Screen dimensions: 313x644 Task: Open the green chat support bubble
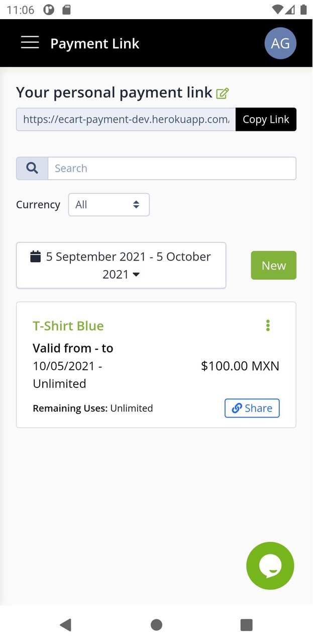[270, 566]
